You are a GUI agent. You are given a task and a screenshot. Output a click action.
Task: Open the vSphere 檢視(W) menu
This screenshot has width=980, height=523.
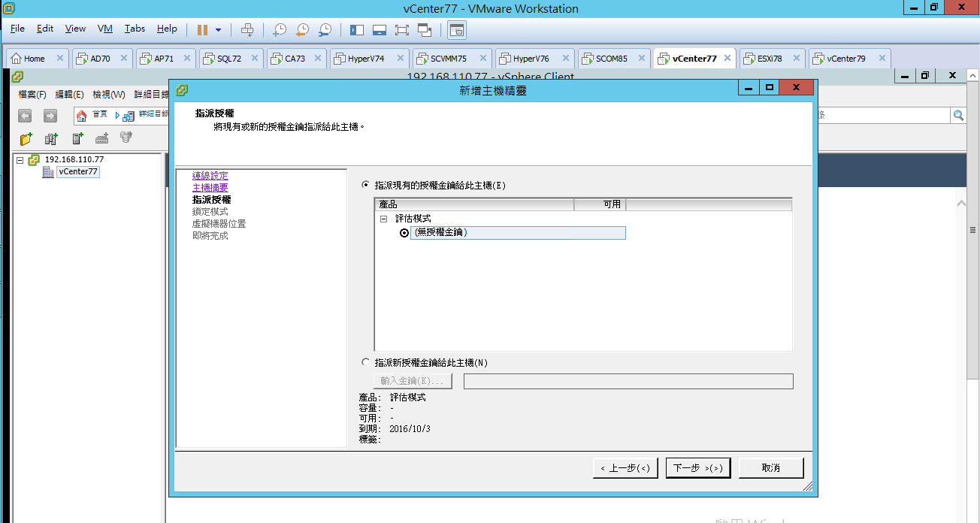(109, 95)
